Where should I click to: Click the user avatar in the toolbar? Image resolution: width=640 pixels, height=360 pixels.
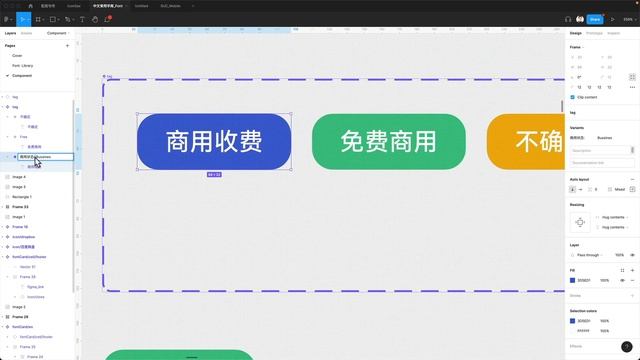click(580, 19)
